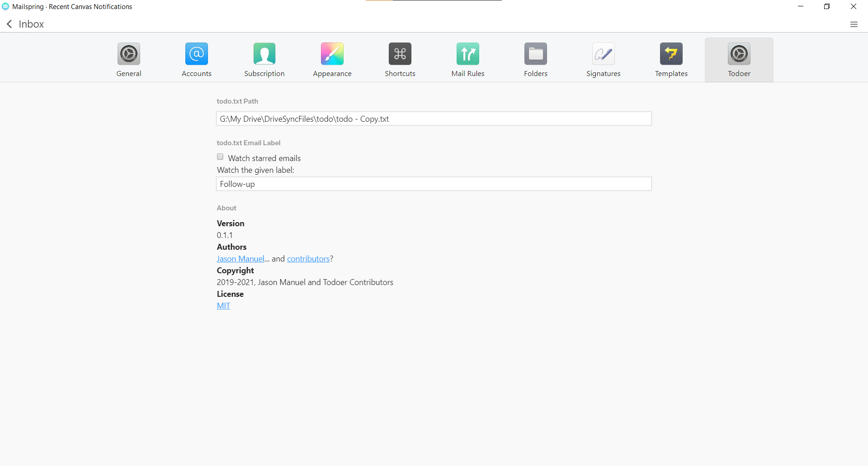
Task: Switch to the General tab label
Action: [x=129, y=73]
